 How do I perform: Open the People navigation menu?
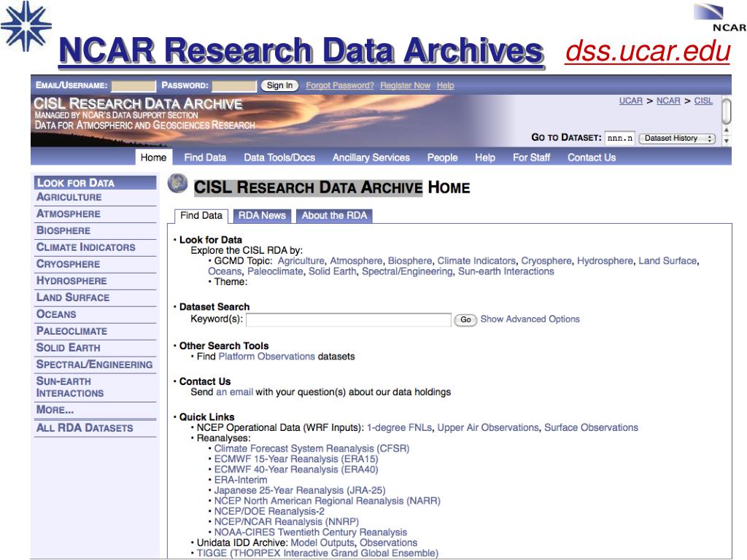coord(442,157)
